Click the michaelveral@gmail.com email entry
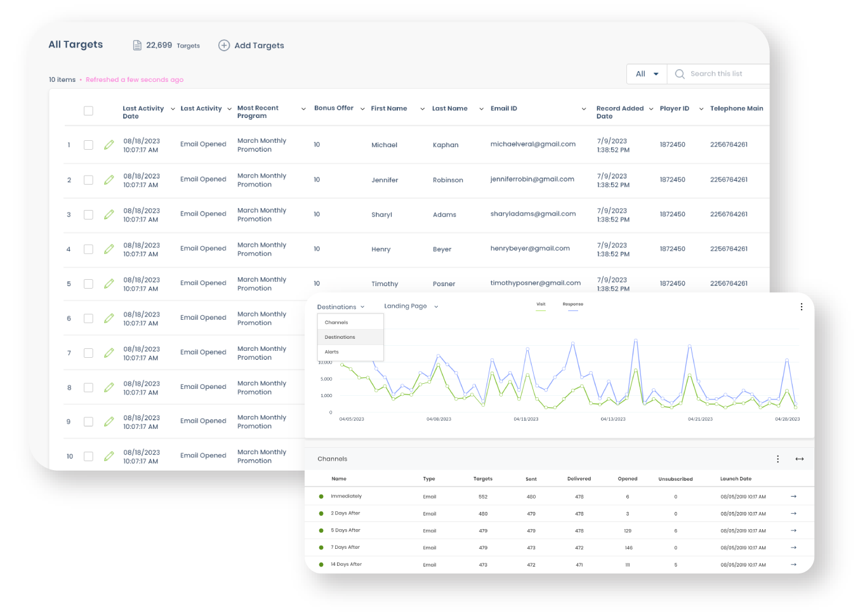This screenshot has height=616, width=865. pyautogui.click(x=532, y=144)
